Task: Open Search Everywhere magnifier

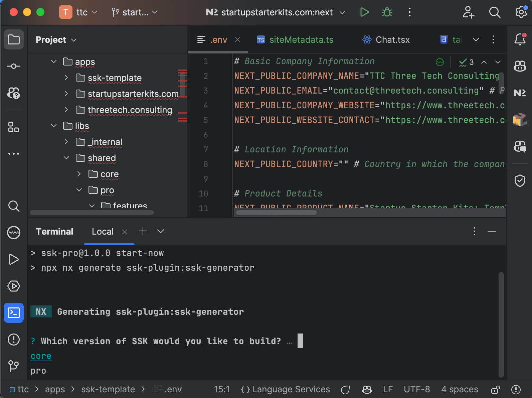Action: (x=495, y=12)
